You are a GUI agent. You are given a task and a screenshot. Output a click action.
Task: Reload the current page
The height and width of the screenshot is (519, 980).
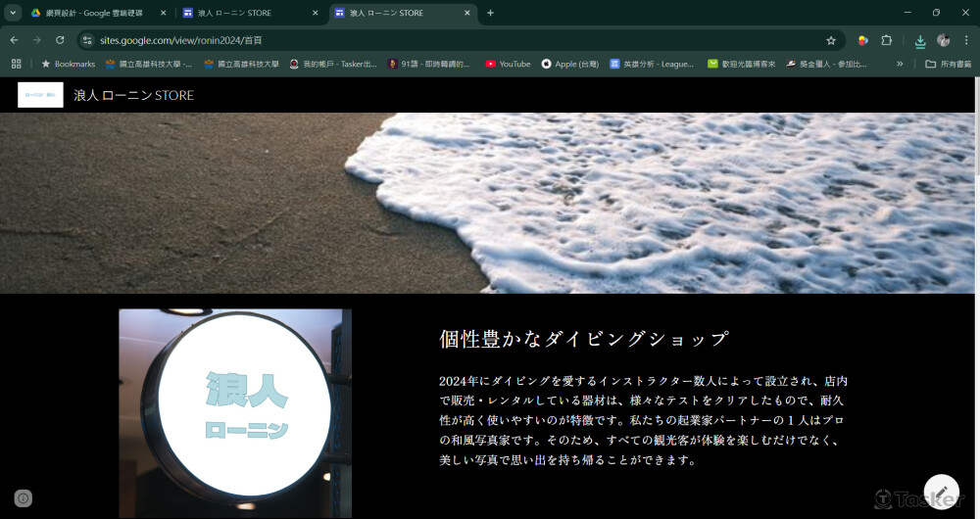pos(60,40)
